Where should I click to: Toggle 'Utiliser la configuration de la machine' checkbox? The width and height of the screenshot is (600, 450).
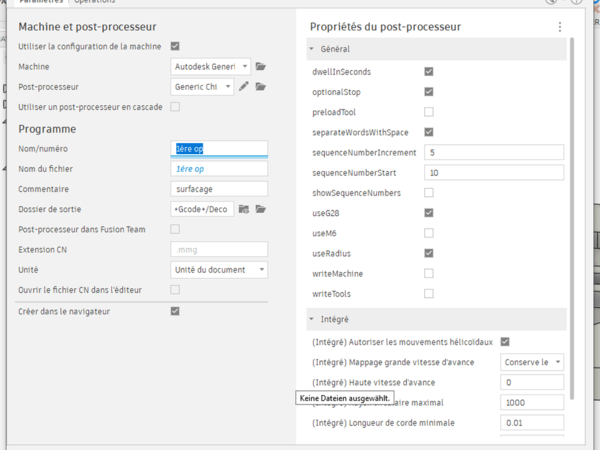(175, 46)
